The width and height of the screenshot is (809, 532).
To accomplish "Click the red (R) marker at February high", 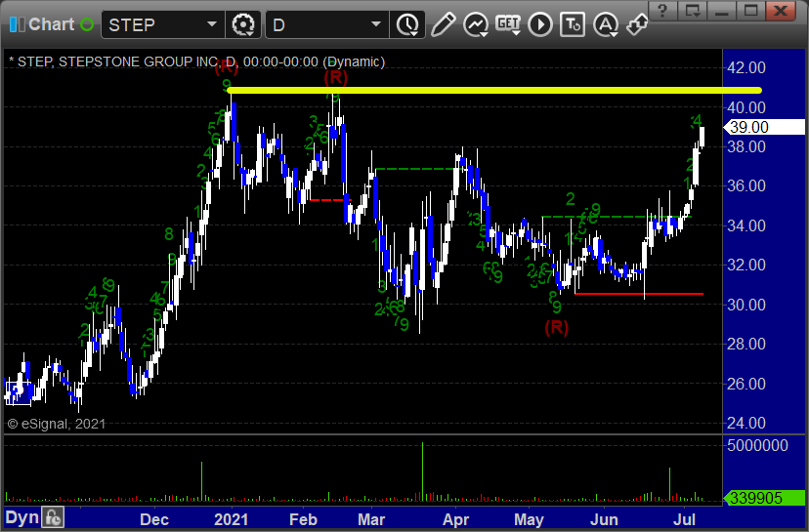I will (x=336, y=77).
